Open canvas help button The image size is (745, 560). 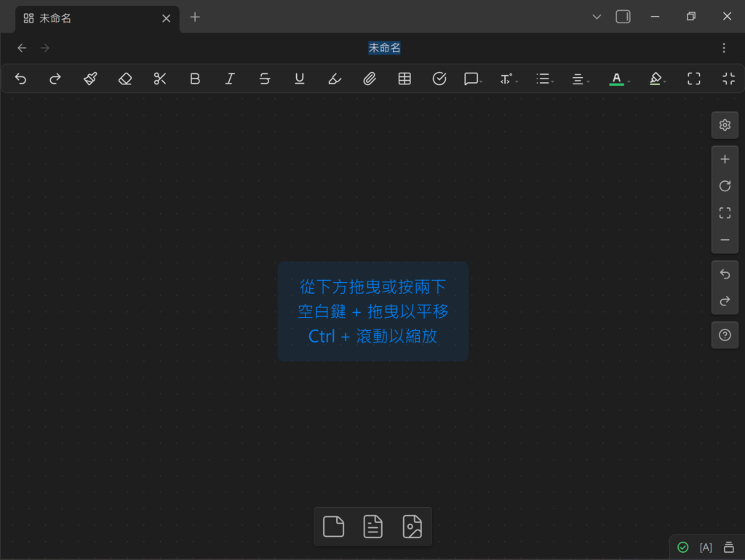[725, 335]
